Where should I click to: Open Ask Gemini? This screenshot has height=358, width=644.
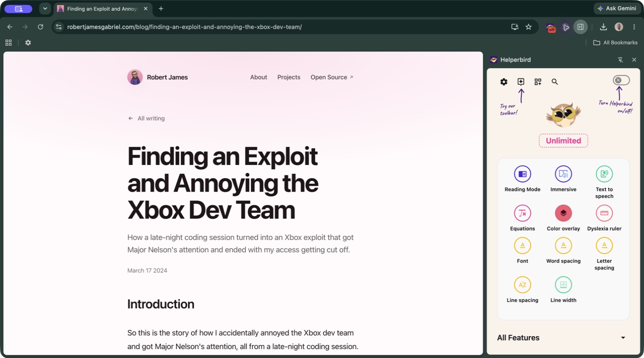(x=616, y=8)
